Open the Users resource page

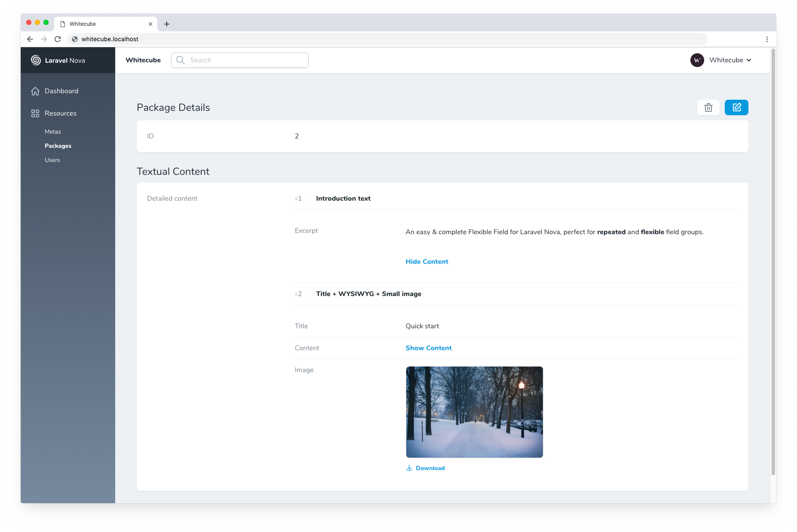(52, 160)
